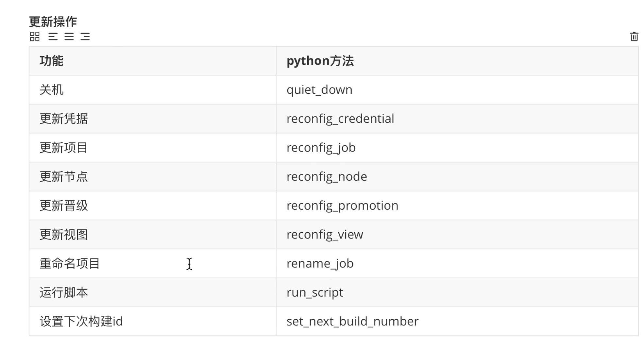
Task: Click the 关机 cell
Action: pyautogui.click(x=153, y=90)
